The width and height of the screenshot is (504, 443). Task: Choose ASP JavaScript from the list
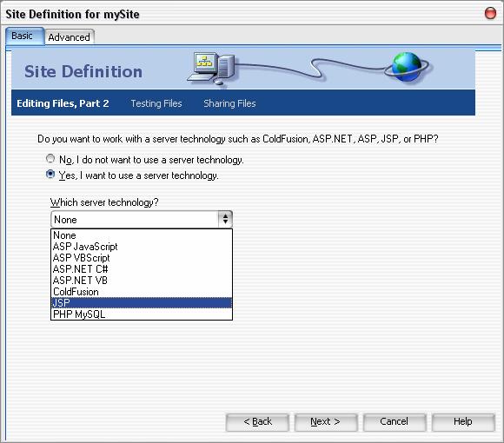pos(142,247)
